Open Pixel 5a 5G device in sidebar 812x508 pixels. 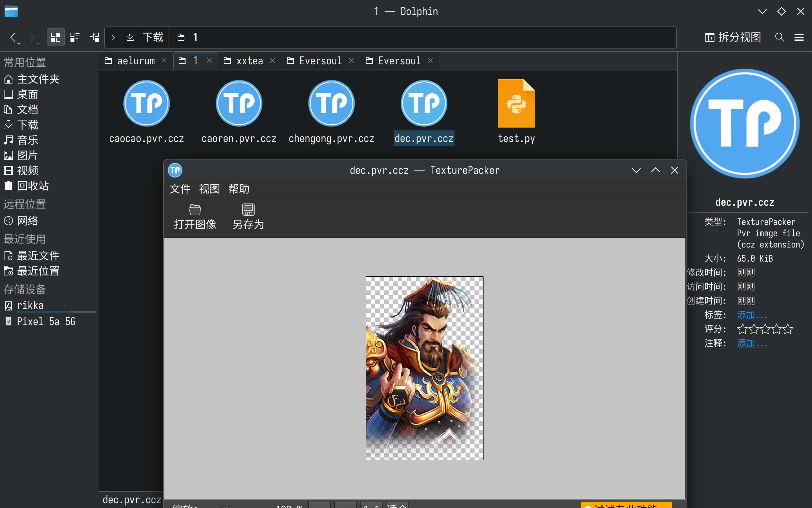[x=49, y=321]
